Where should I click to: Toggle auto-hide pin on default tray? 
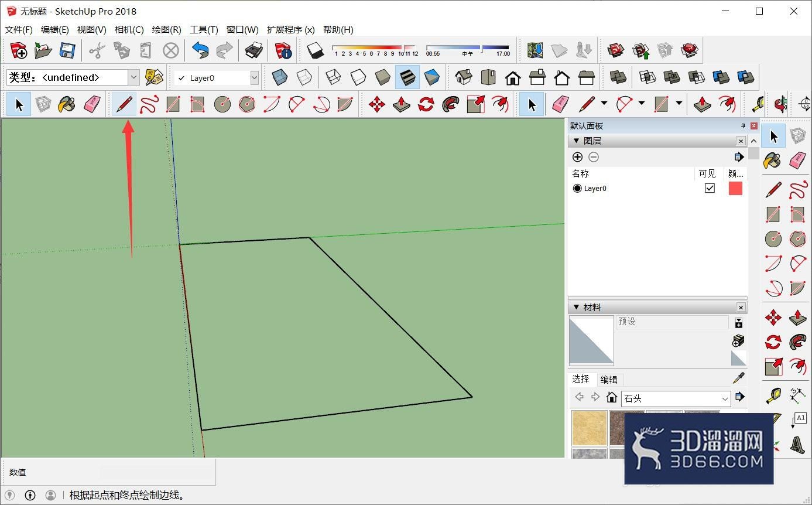pyautogui.click(x=743, y=126)
